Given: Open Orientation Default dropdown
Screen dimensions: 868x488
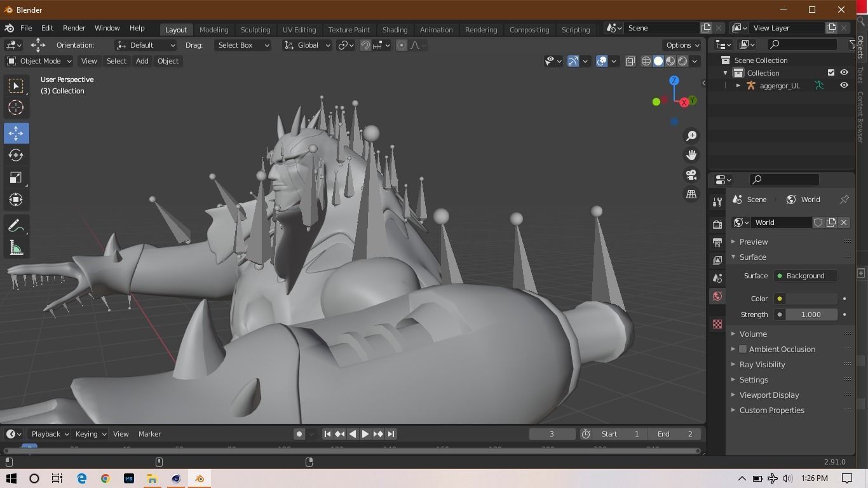Looking at the screenshot, I should (146, 45).
